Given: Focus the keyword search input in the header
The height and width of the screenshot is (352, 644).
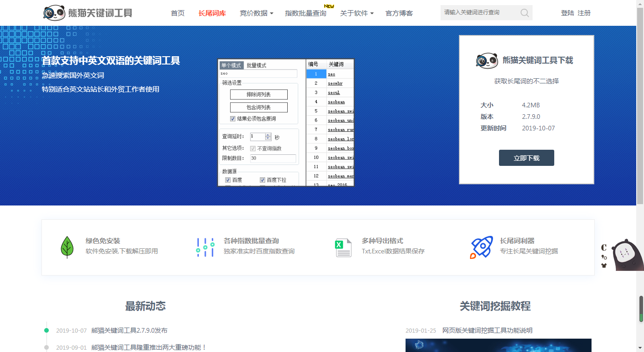Looking at the screenshot, I should click(480, 13).
